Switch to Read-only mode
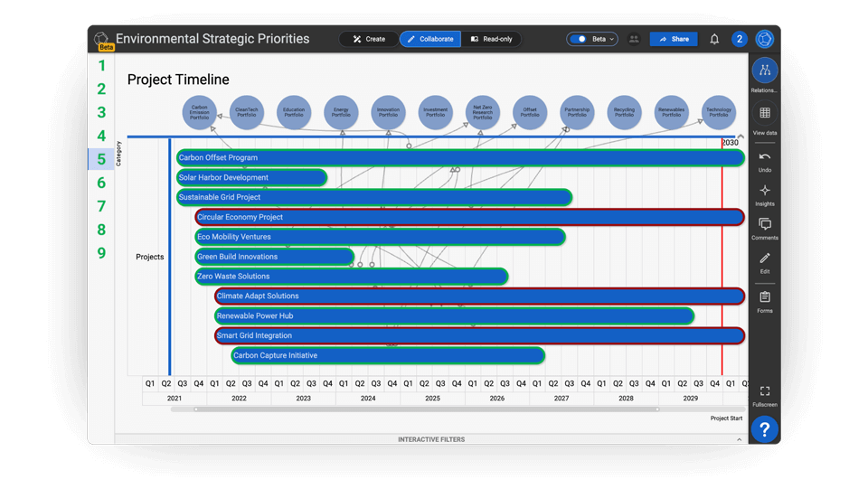Screen dimensions: 868x489 (x=491, y=40)
